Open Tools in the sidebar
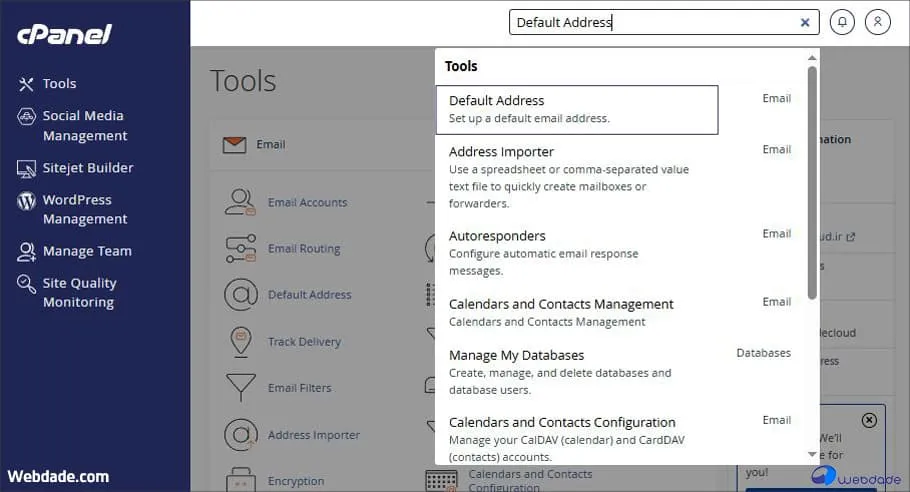Screen dimensions: 910x492 coord(59,84)
